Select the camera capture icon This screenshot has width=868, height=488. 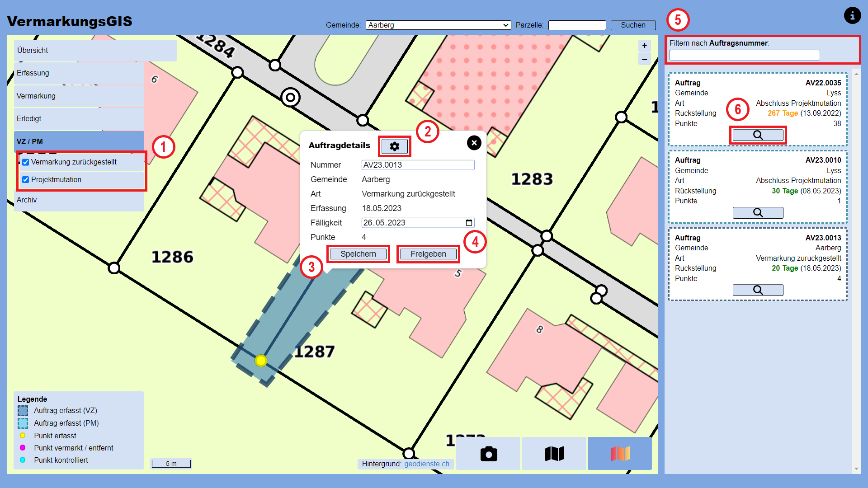(488, 453)
